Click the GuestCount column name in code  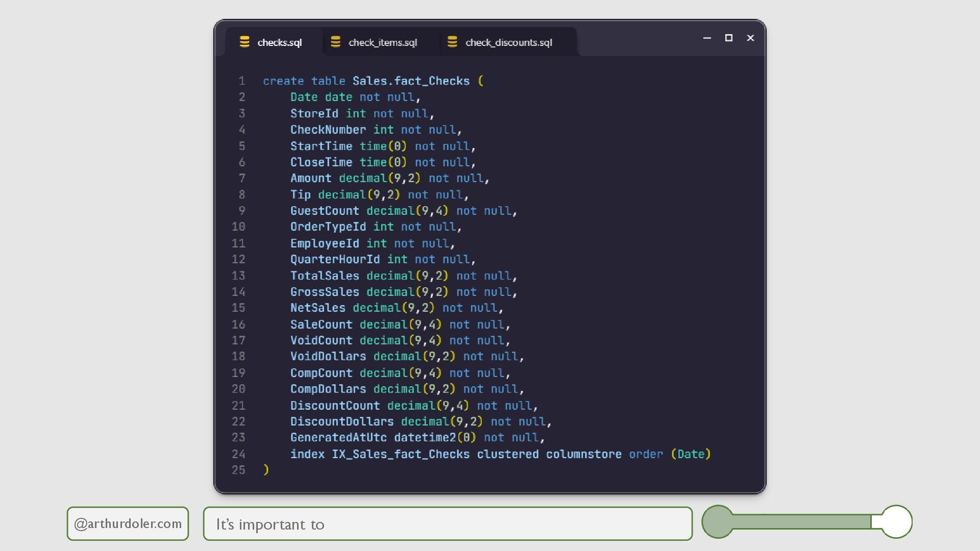[325, 211]
